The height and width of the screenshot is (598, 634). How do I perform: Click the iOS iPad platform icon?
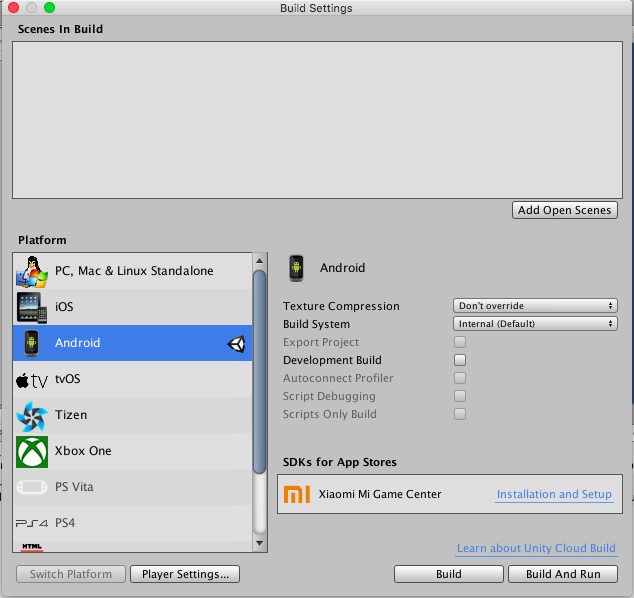pyautogui.click(x=32, y=307)
